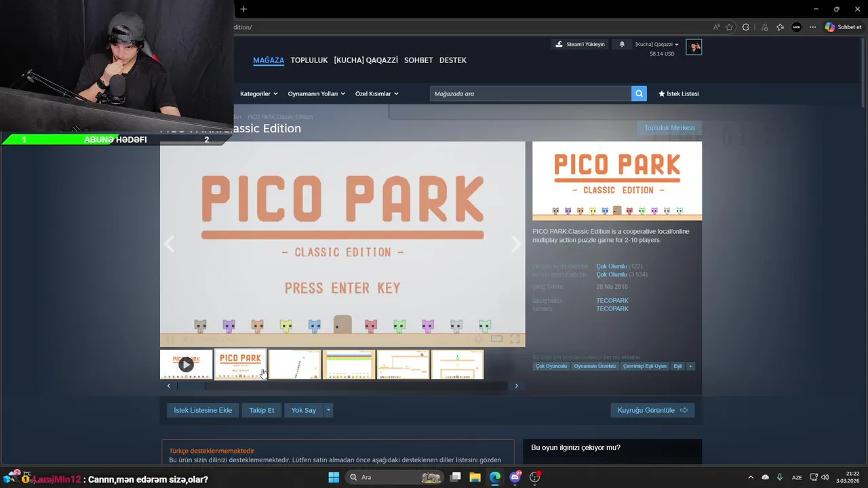Open Copilot Sohbet et button
868x488 pixels.
point(843,27)
